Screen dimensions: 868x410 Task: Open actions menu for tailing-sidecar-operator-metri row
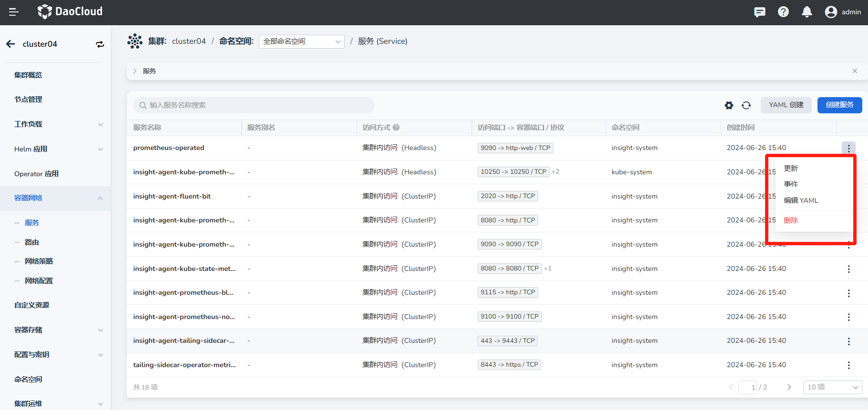pos(848,365)
